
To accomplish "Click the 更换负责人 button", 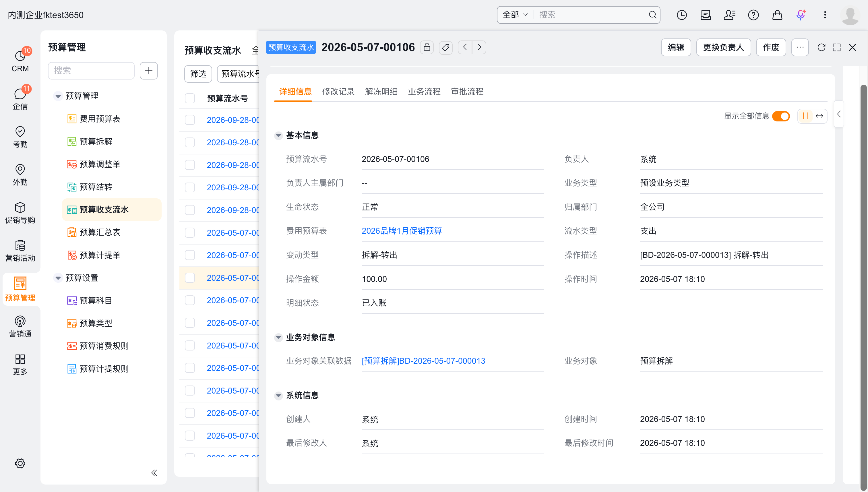I will click(723, 47).
